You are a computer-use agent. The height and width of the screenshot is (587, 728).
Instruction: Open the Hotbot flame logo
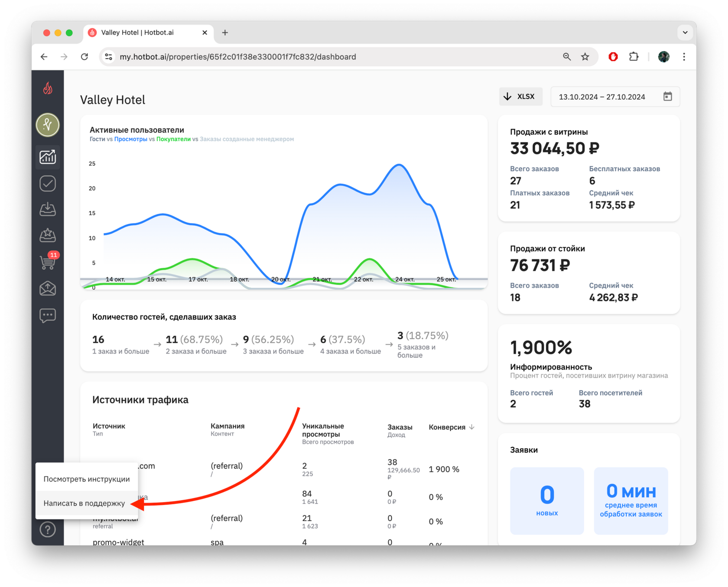pos(48,88)
